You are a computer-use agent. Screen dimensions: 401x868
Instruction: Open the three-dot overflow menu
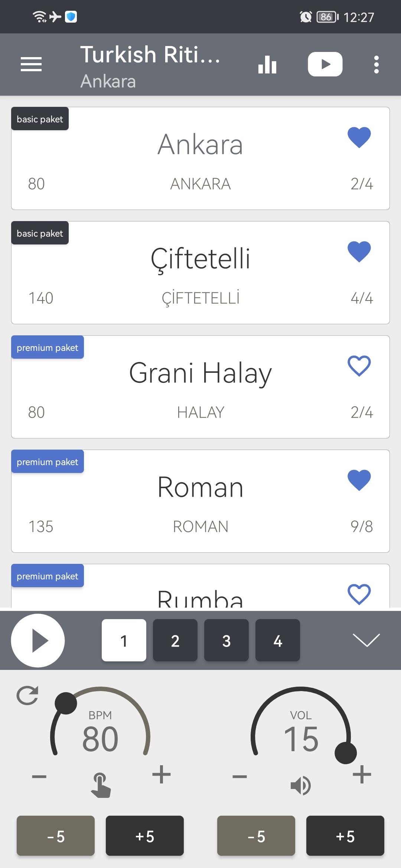(376, 65)
